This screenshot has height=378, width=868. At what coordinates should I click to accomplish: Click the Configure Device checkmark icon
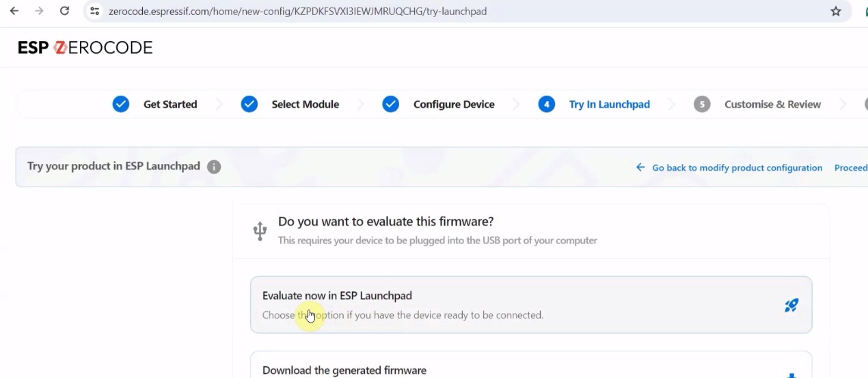click(x=391, y=105)
